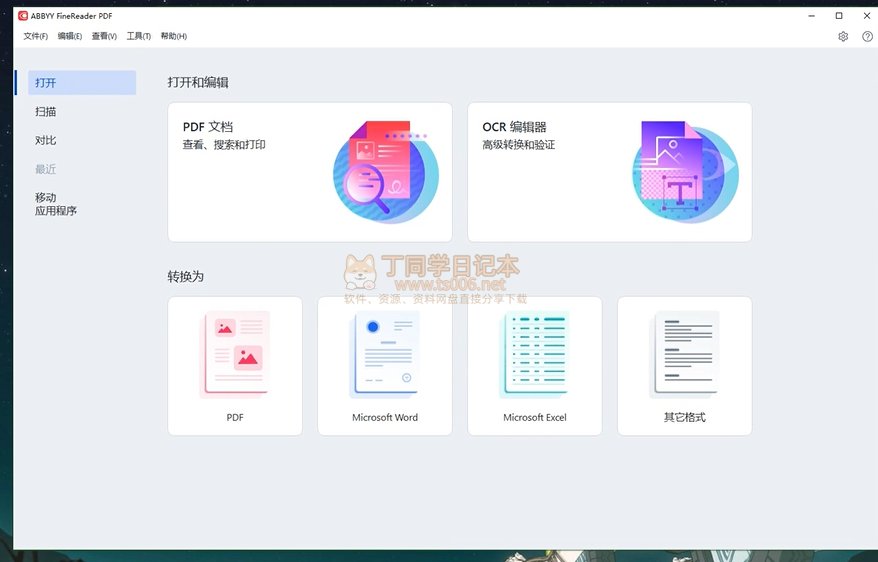Select the 最近 sidebar item

point(45,169)
